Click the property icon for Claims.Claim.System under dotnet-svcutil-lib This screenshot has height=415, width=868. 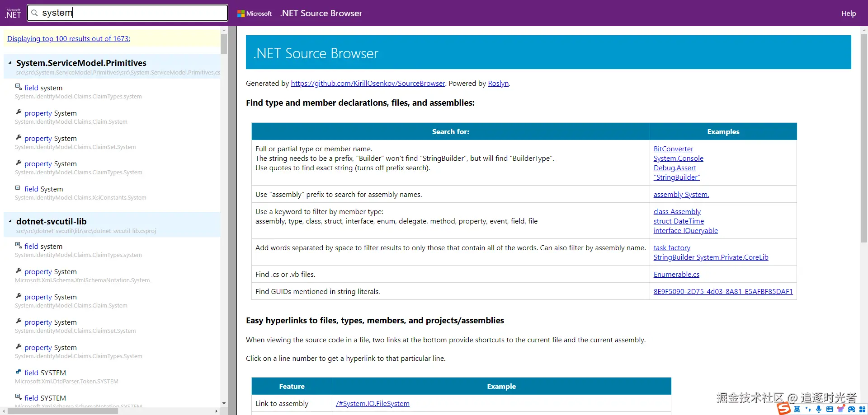point(19,296)
